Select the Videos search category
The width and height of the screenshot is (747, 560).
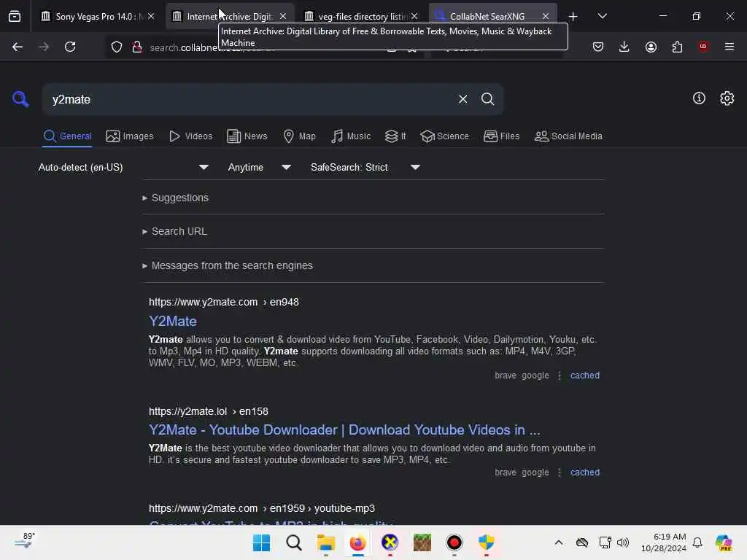[x=190, y=136]
